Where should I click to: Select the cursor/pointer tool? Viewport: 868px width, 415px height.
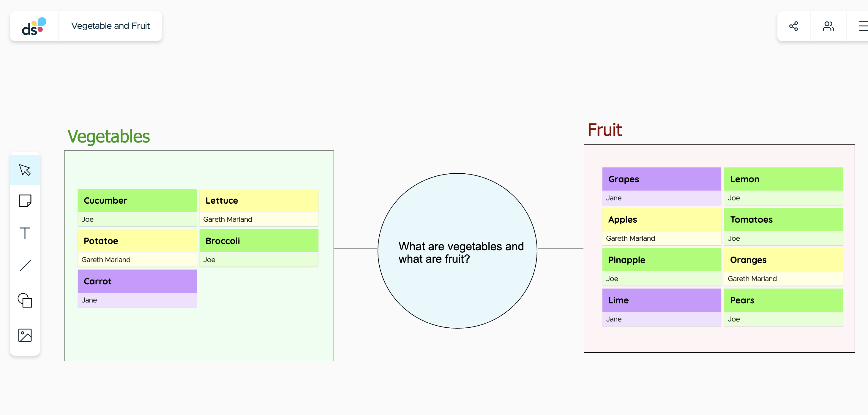click(26, 170)
